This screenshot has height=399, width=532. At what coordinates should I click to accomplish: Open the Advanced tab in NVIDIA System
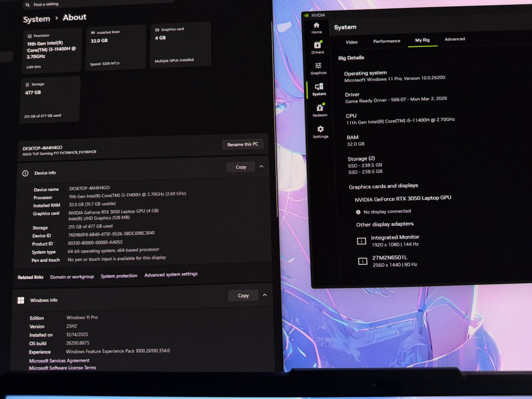tap(455, 39)
